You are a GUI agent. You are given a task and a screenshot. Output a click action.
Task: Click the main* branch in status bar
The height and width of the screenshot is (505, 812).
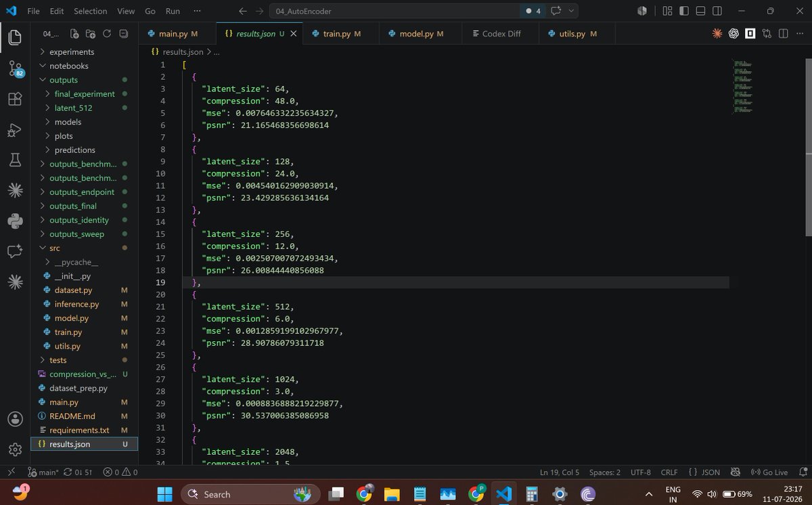click(x=43, y=472)
